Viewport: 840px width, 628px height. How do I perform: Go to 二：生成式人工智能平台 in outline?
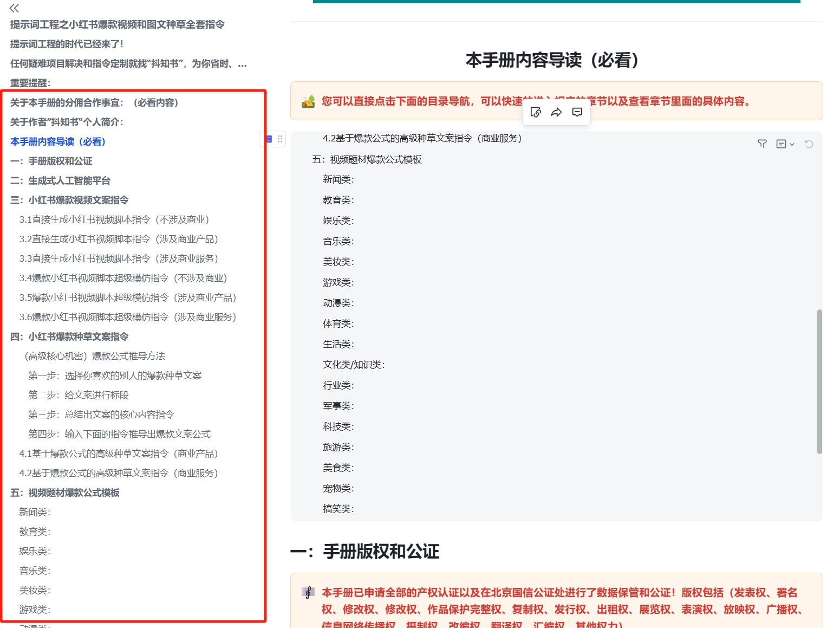point(60,180)
